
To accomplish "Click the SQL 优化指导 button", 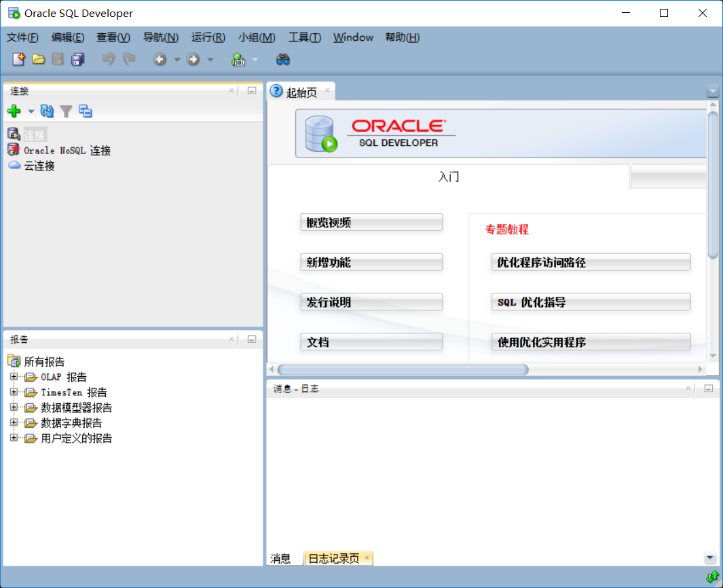I will 590,303.
